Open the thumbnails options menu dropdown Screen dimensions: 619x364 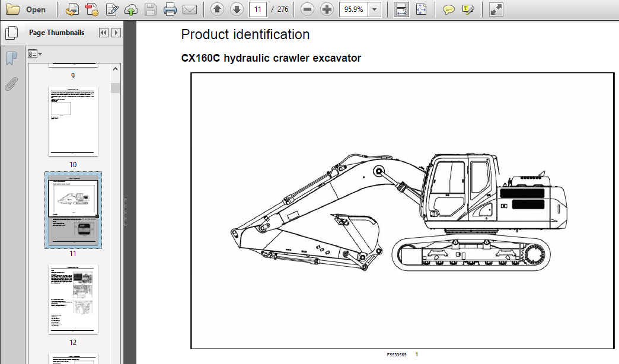click(35, 54)
